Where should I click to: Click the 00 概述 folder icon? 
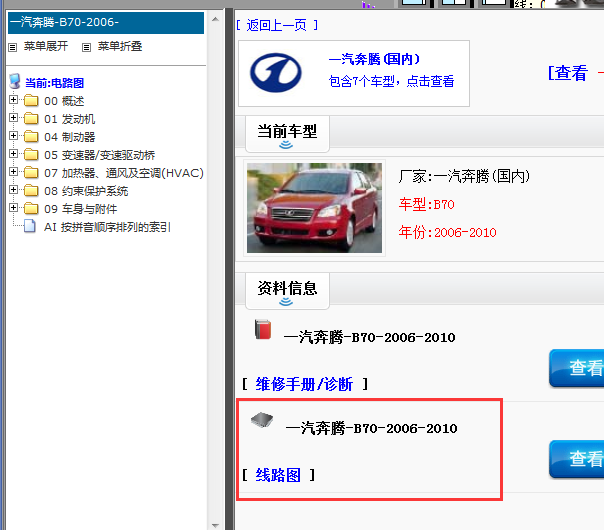tap(31, 101)
